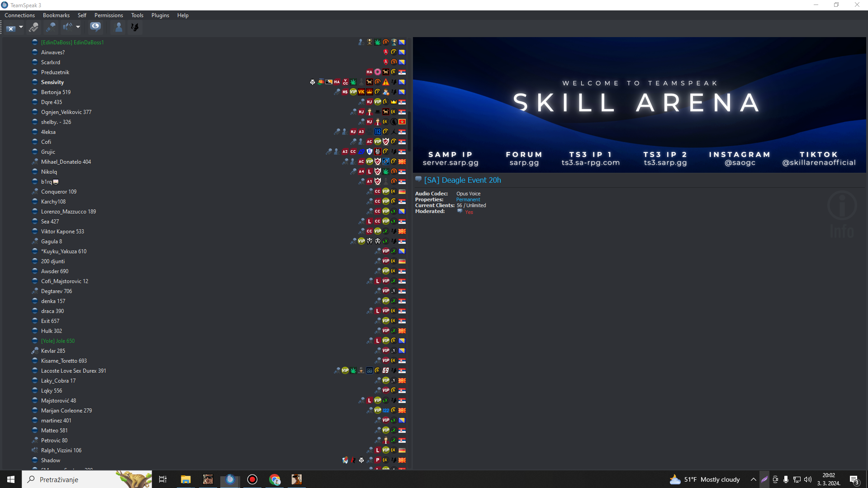Click status icon next to Scarlxrd

pos(35,62)
